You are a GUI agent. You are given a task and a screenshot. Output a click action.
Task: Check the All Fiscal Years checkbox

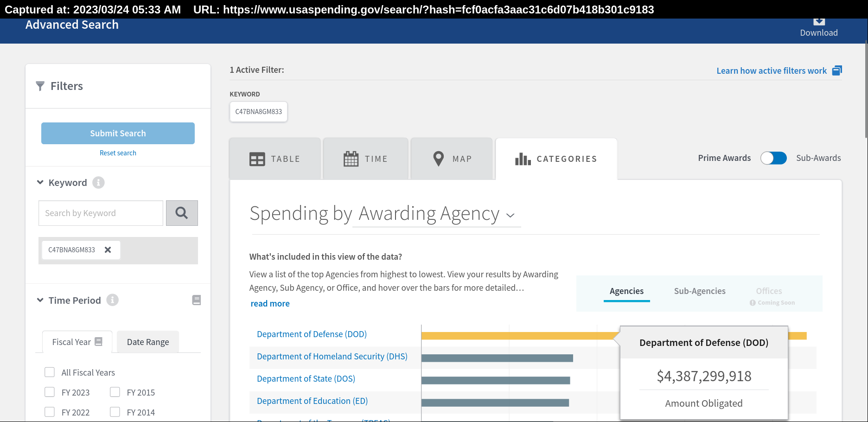click(50, 372)
